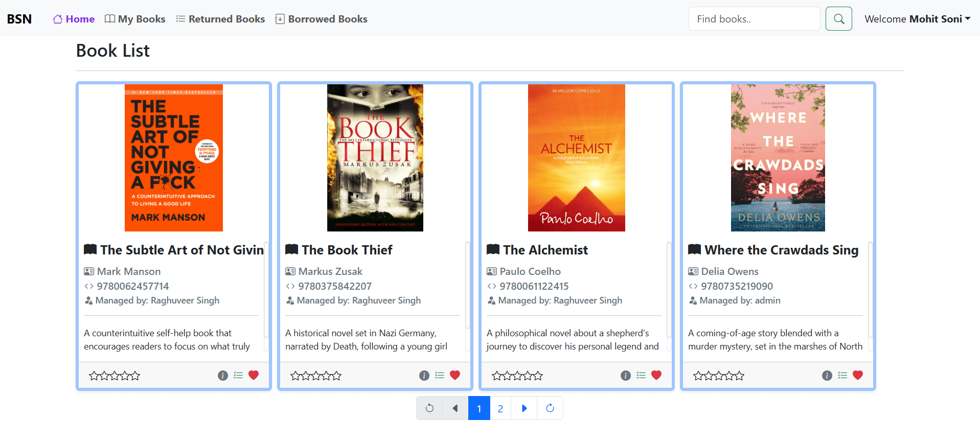Click author name Mark Manson
The width and height of the screenshot is (980, 442).
click(129, 271)
